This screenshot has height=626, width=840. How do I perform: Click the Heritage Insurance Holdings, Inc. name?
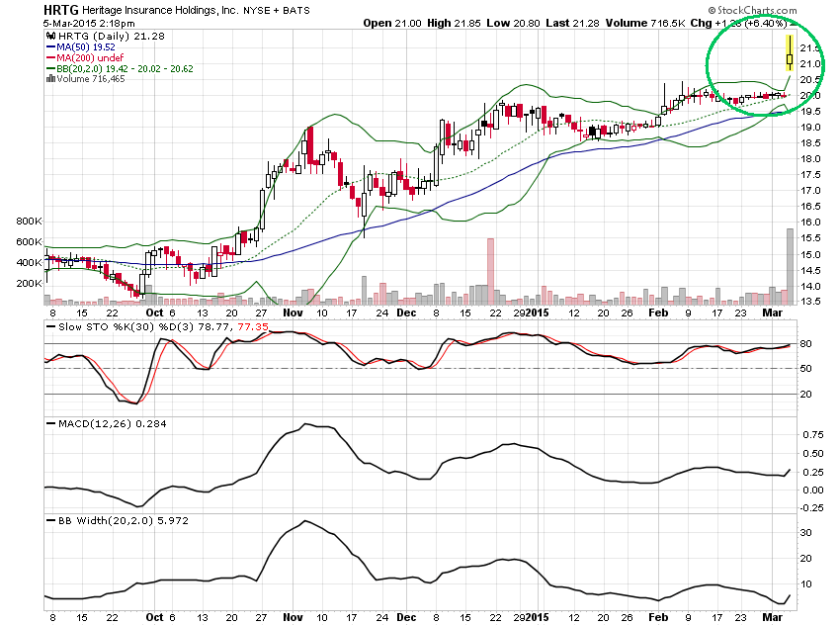160,10
